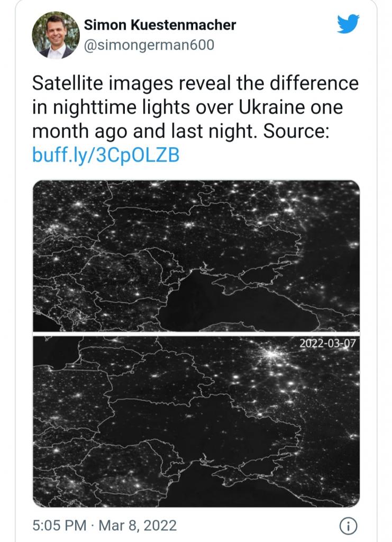
Task: Click the 5:05 PM timestamp
Action: [x=59, y=526]
